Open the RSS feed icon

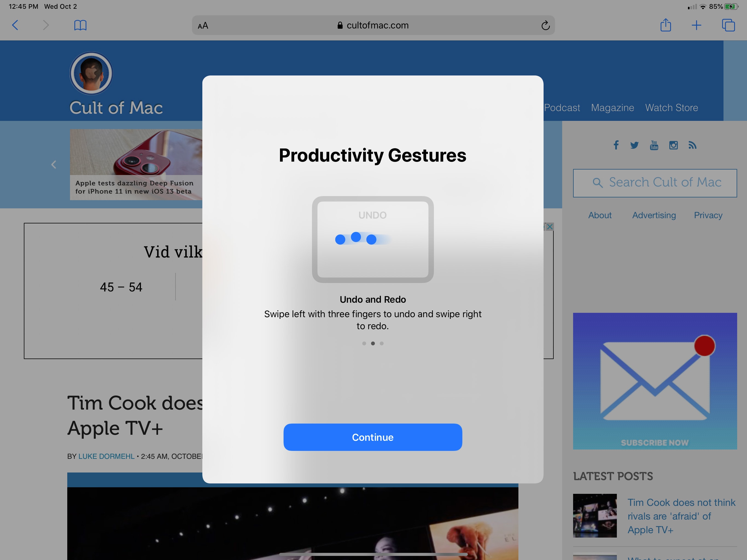[692, 145]
